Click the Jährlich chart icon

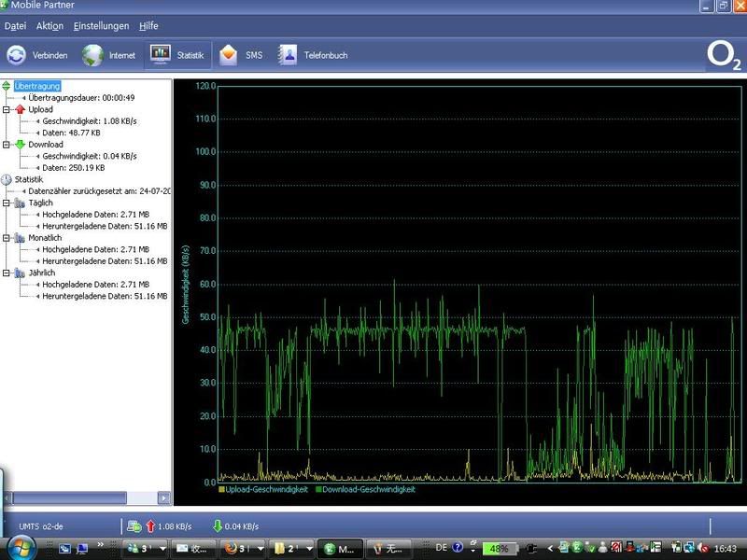pos(20,273)
